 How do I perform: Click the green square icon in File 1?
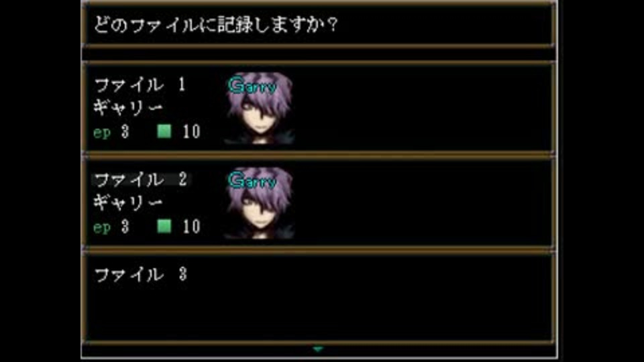pos(164,131)
